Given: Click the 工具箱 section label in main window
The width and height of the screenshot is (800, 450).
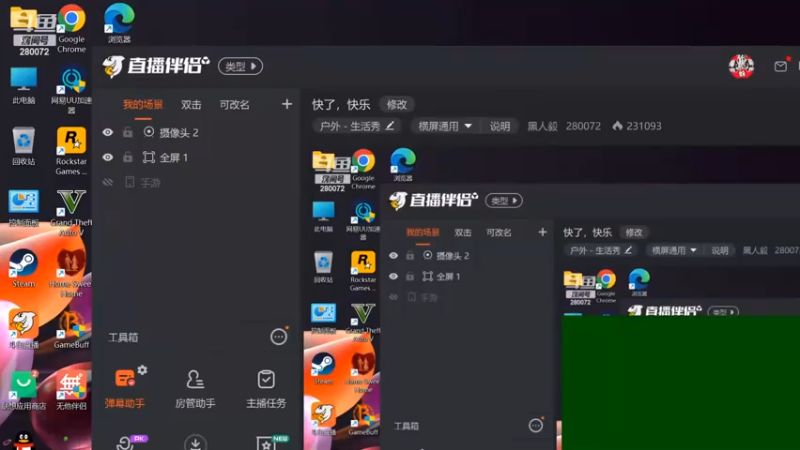Looking at the screenshot, I should pyautogui.click(x=123, y=337).
